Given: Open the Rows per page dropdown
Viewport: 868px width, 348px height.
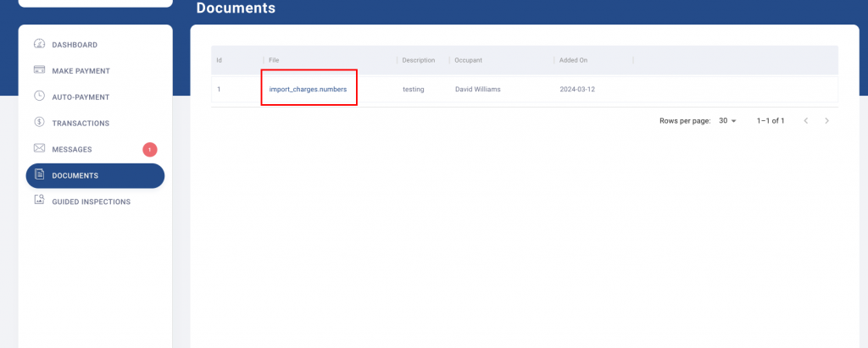Looking at the screenshot, I should (727, 121).
